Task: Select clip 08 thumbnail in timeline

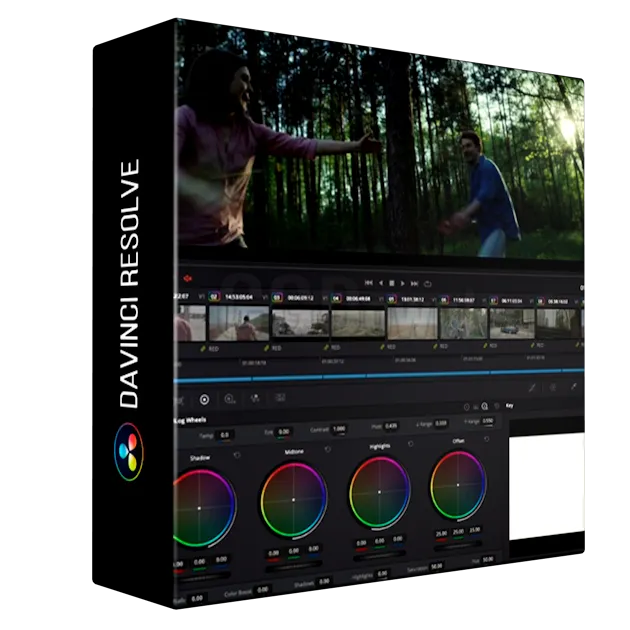Action: (x=558, y=324)
